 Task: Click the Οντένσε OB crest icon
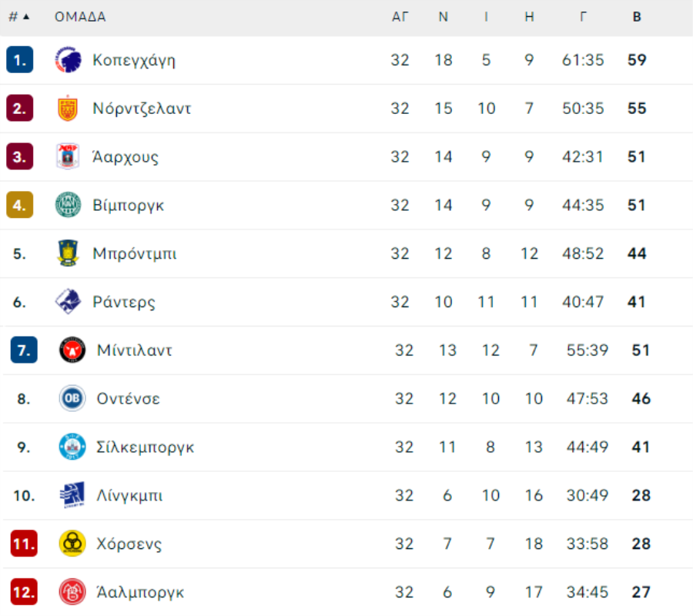point(72,398)
